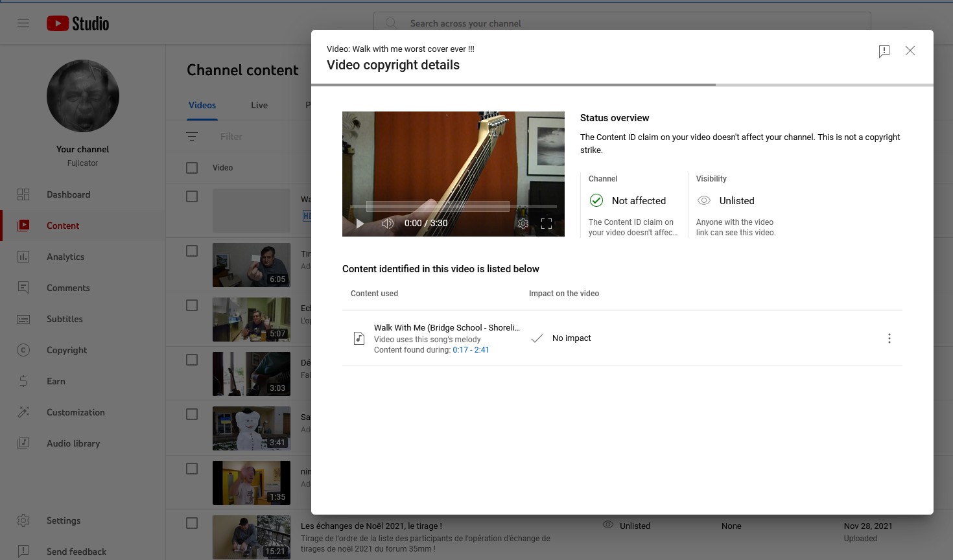Play the video in the copyright preview
The height and width of the screenshot is (560, 953).
(x=360, y=224)
